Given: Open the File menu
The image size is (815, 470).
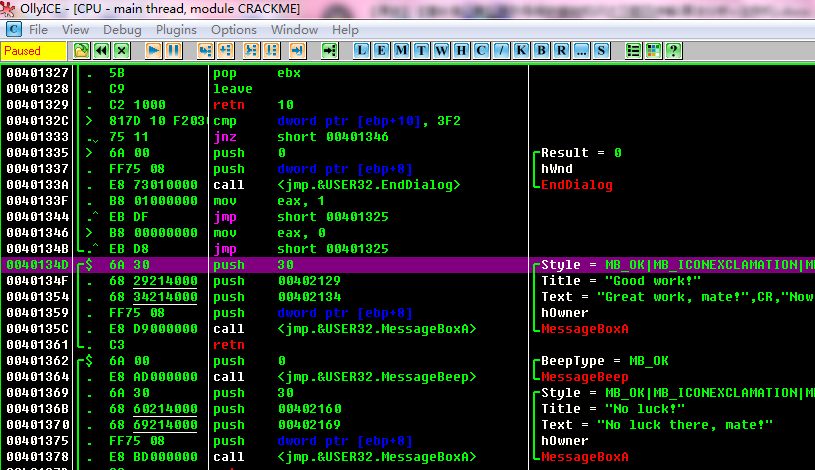Looking at the screenshot, I should 38,30.
